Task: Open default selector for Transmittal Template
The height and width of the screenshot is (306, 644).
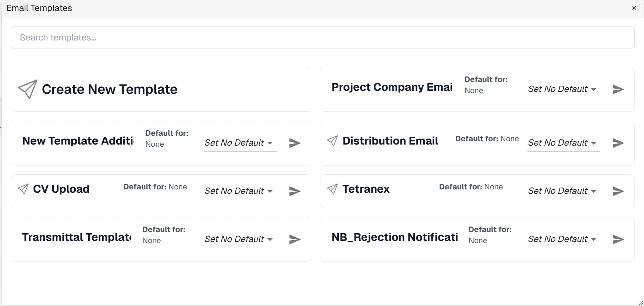Action: 240,239
